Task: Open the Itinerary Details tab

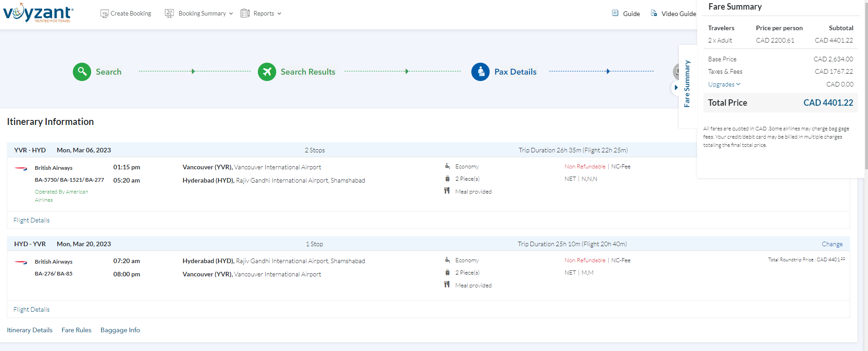Action: coord(30,330)
